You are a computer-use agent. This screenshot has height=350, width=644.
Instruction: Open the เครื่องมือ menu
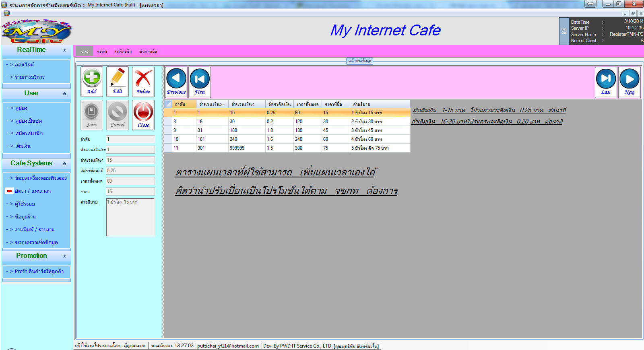123,51
